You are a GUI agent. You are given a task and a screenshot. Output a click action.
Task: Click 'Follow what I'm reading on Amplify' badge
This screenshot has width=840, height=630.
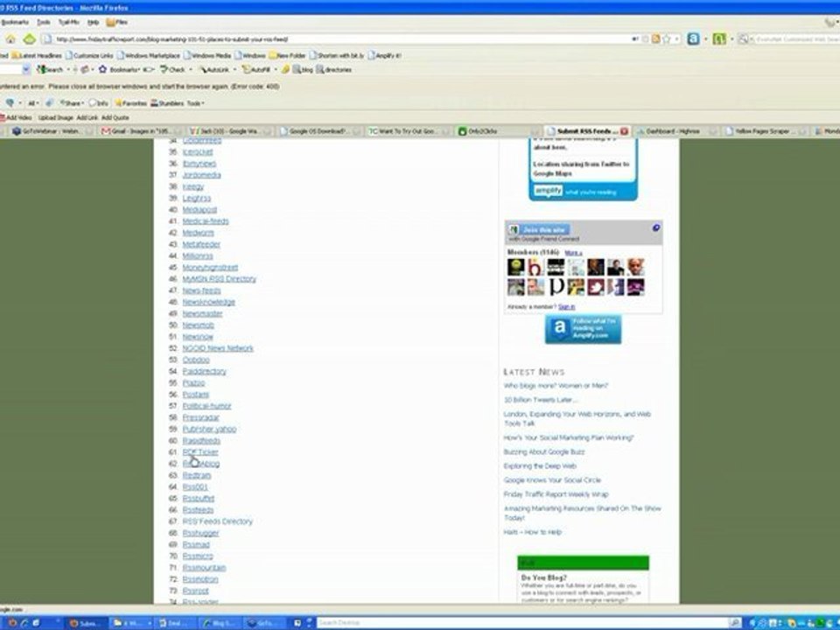(x=583, y=328)
